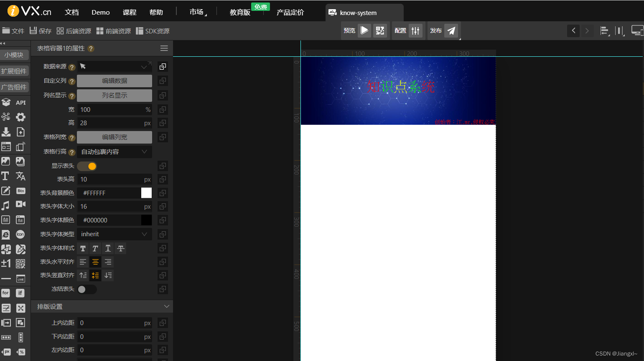Select the if condition component

pos(20,293)
